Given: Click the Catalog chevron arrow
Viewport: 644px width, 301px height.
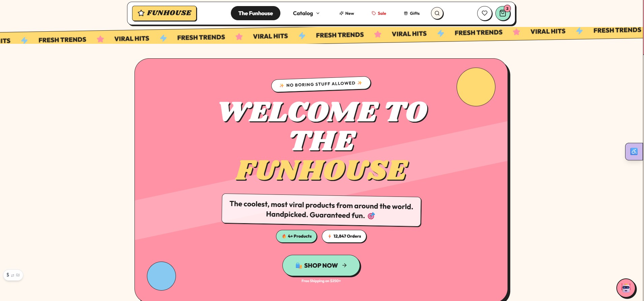Looking at the screenshot, I should click(x=318, y=13).
